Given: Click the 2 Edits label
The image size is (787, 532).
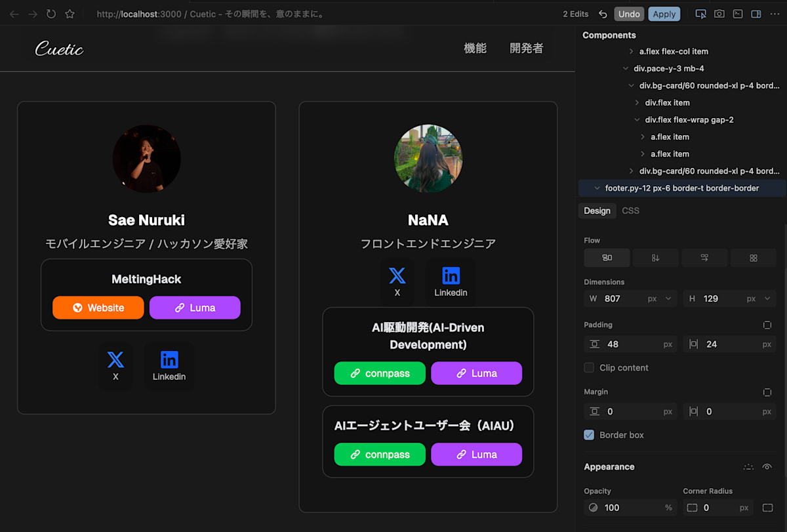Looking at the screenshot, I should point(576,14).
